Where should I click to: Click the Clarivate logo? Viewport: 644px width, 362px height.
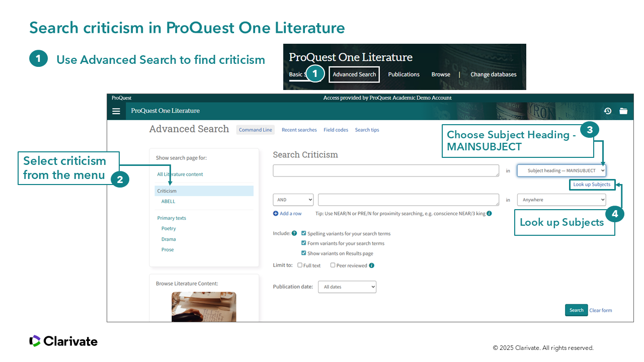(x=63, y=341)
